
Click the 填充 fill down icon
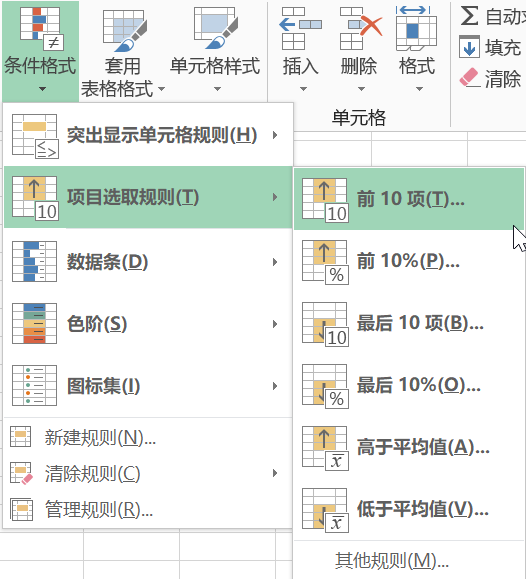469,47
